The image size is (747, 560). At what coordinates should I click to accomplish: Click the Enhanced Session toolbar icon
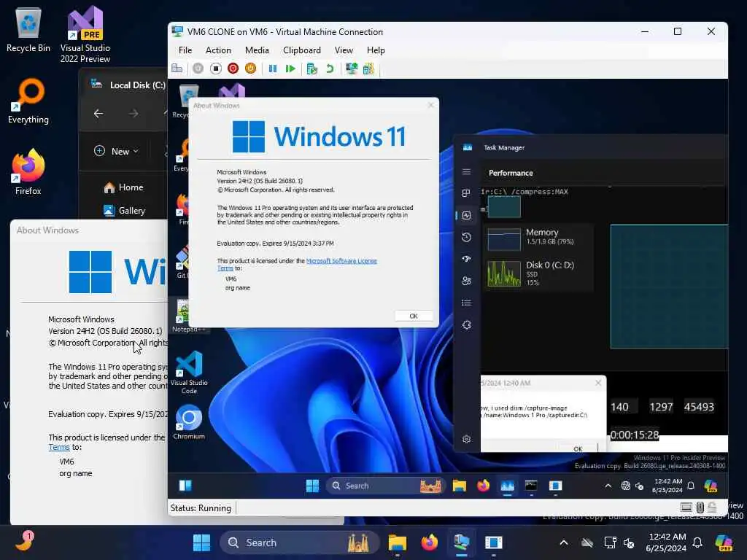[x=352, y=69]
